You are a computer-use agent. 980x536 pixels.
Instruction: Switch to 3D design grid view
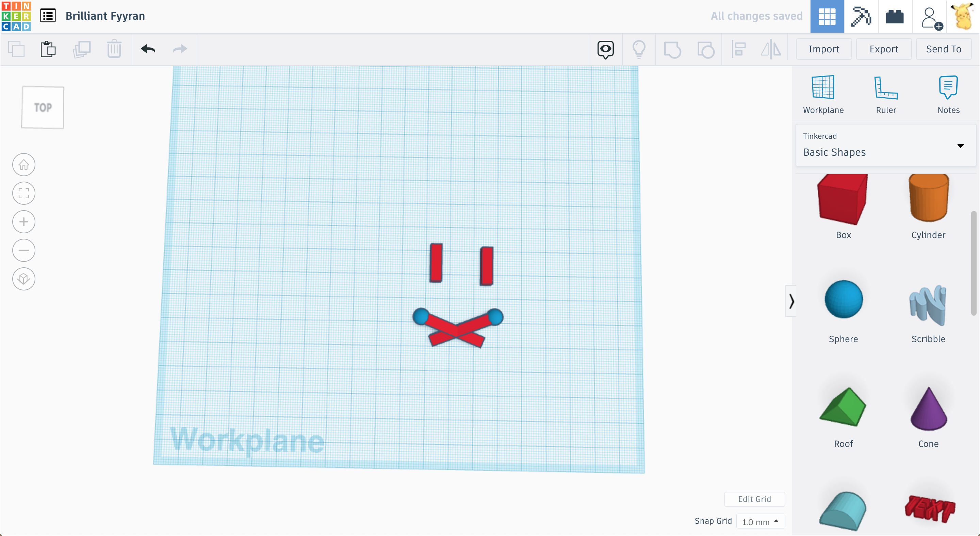pos(827,16)
